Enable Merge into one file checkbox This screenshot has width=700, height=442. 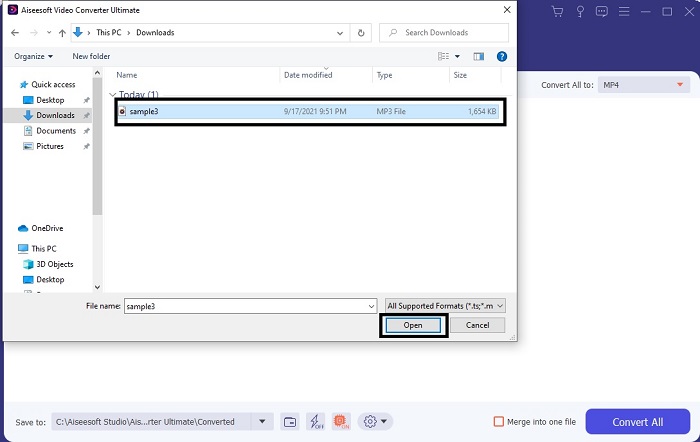point(499,421)
